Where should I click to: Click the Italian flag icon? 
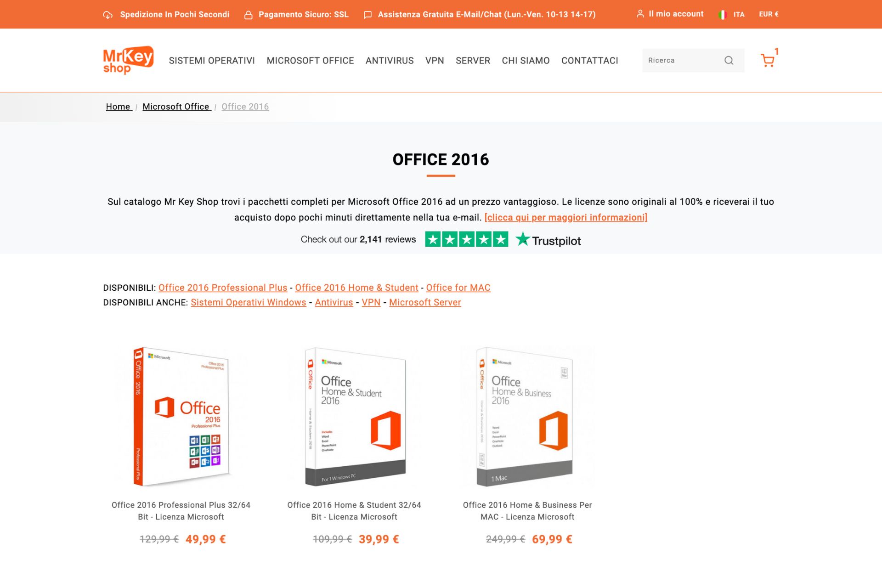pos(722,15)
